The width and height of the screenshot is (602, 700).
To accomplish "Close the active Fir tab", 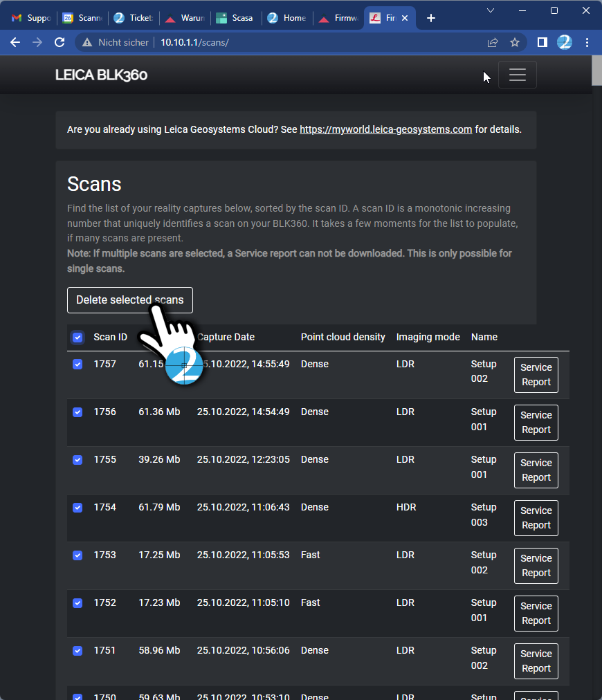I will pos(405,18).
